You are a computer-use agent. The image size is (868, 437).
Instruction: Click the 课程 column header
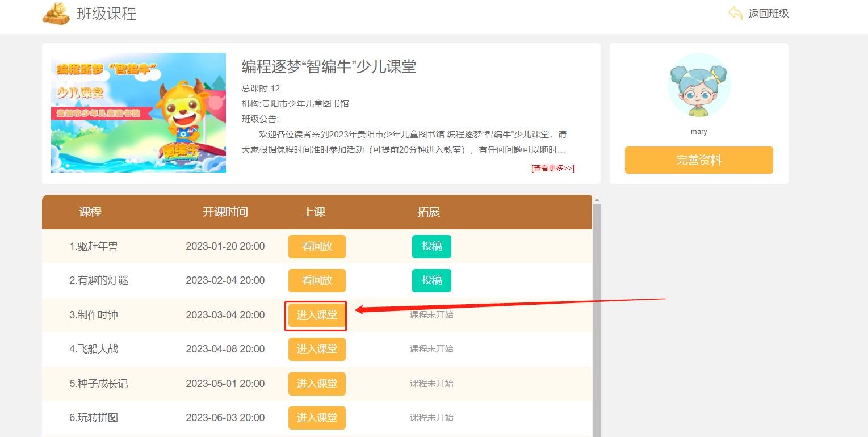point(90,212)
